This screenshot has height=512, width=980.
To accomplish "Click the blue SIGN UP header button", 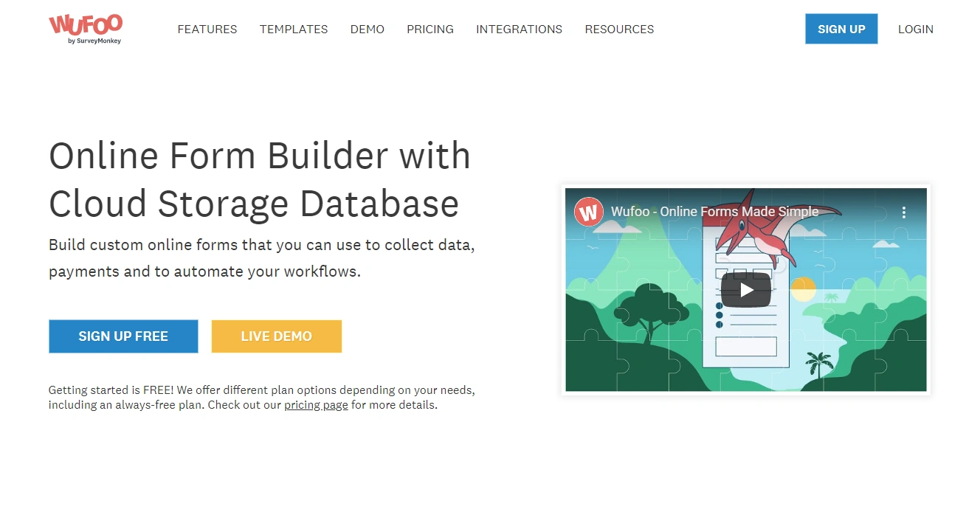I will [x=841, y=30].
